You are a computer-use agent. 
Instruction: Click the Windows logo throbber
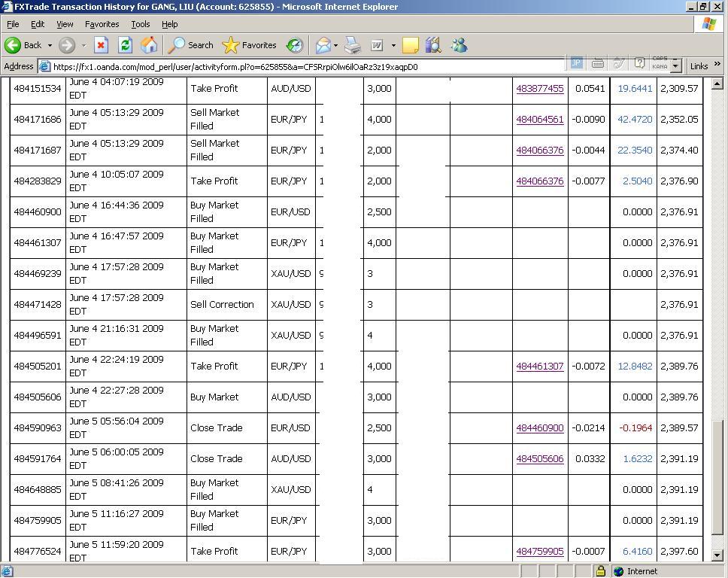[708, 24]
